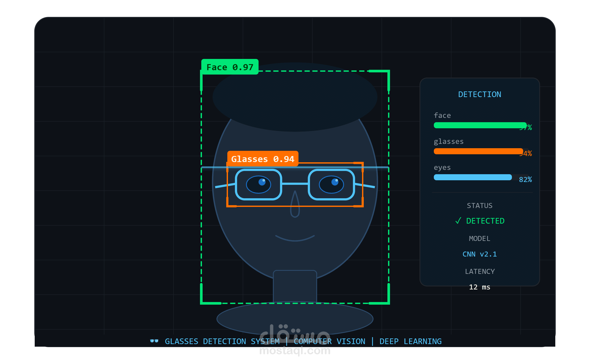Click the smile on the face illustration
Viewport: 590px width, 364px height.
pyautogui.click(x=295, y=238)
